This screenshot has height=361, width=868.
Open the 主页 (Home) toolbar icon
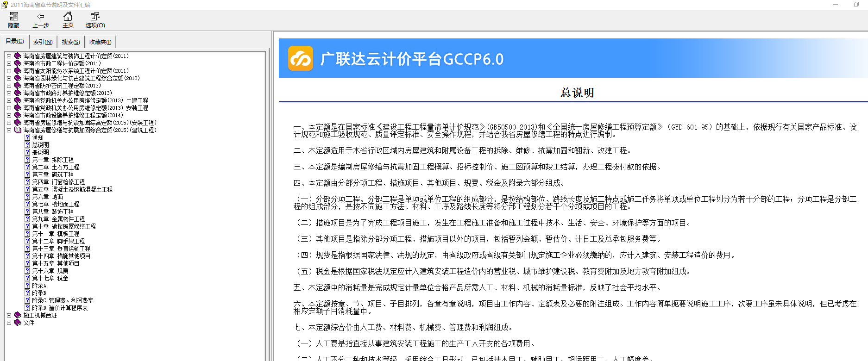[68, 20]
